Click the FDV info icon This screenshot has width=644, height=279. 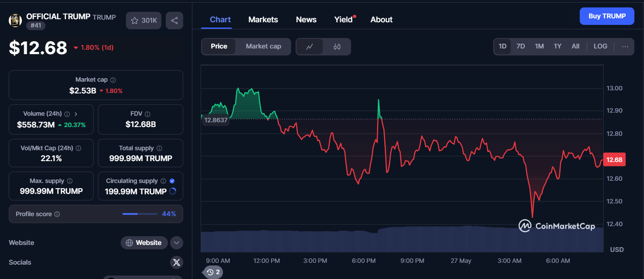[147, 114]
